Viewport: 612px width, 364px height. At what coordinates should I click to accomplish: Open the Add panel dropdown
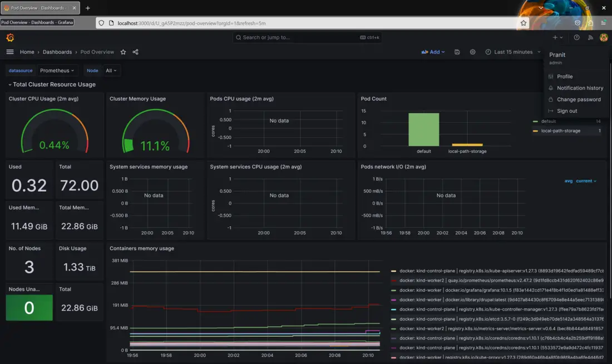[x=433, y=52]
